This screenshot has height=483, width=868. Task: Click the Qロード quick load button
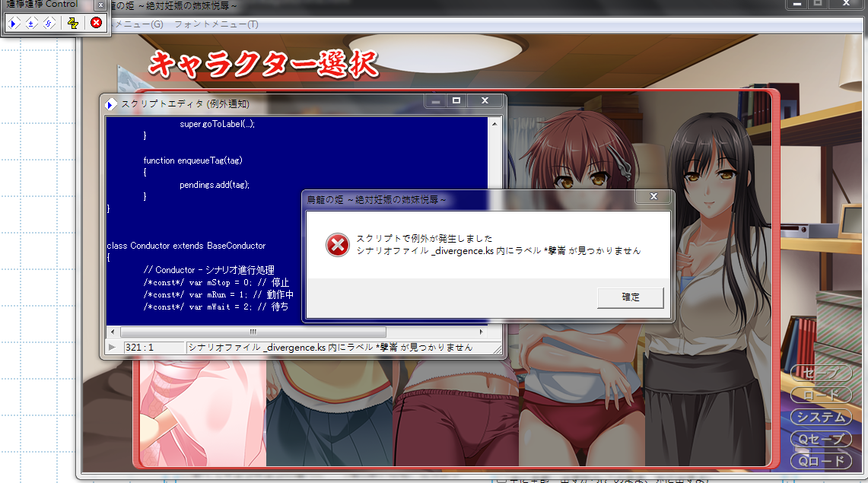click(x=820, y=461)
